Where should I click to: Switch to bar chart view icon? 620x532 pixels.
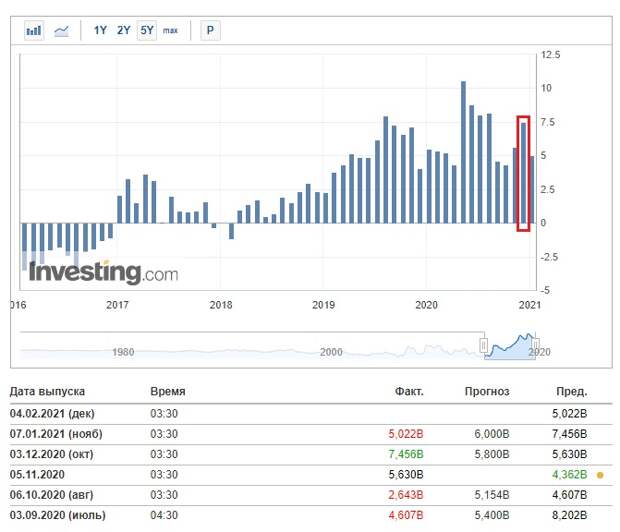pyautogui.click(x=34, y=30)
